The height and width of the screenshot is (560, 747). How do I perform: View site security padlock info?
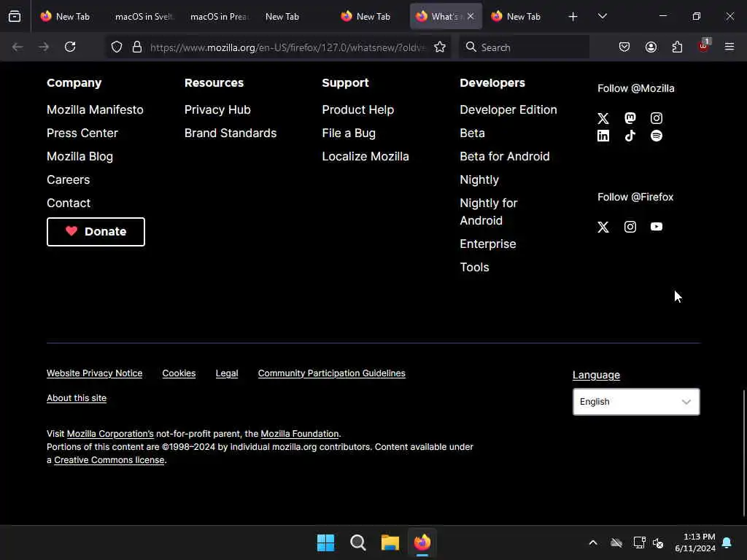pyautogui.click(x=137, y=47)
